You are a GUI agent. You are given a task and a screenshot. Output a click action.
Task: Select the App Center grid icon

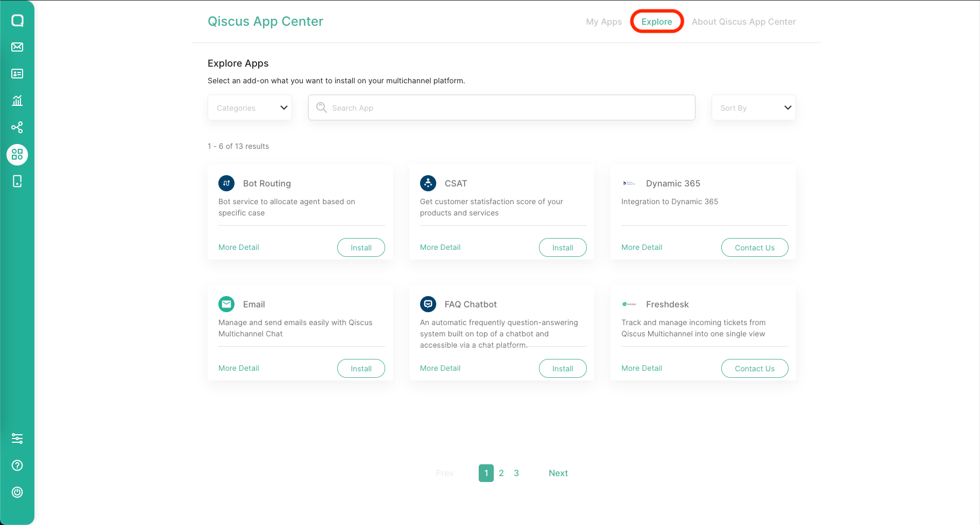(x=17, y=155)
